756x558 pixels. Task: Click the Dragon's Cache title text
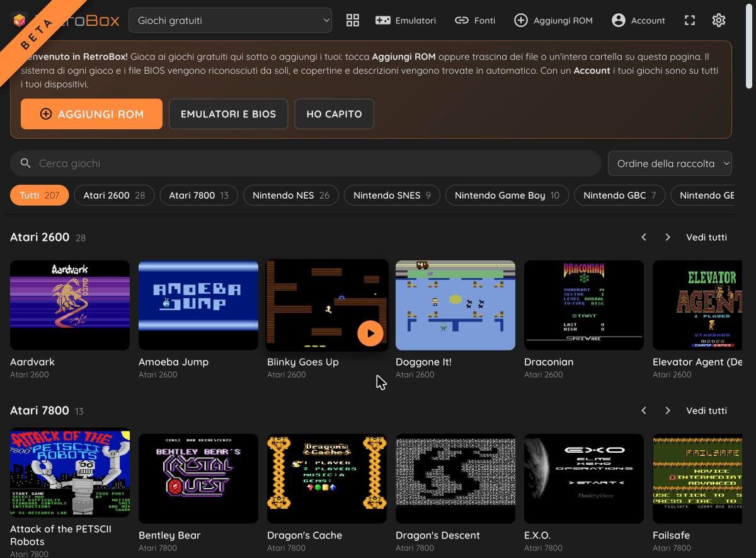point(304,535)
